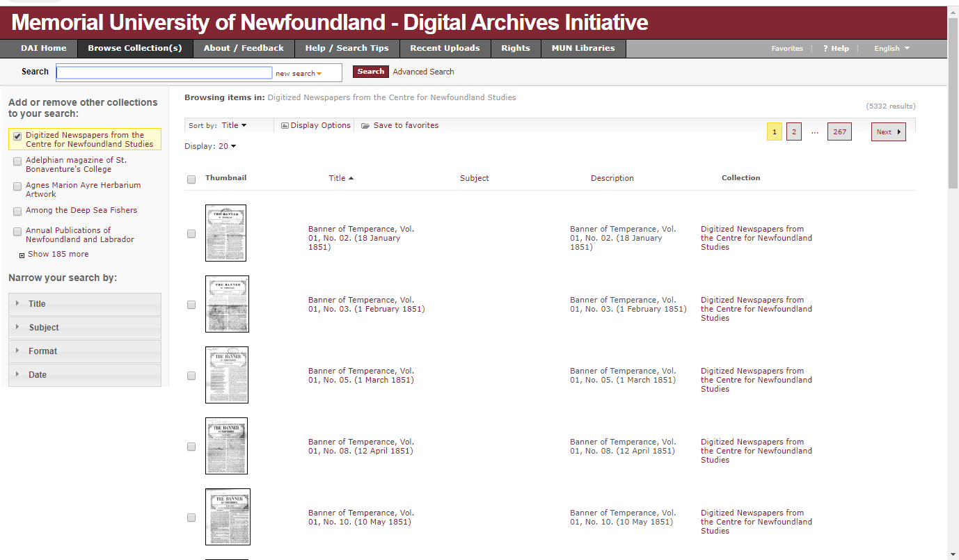Open the Browse Collection(s) tab
959x560 pixels.
[134, 48]
